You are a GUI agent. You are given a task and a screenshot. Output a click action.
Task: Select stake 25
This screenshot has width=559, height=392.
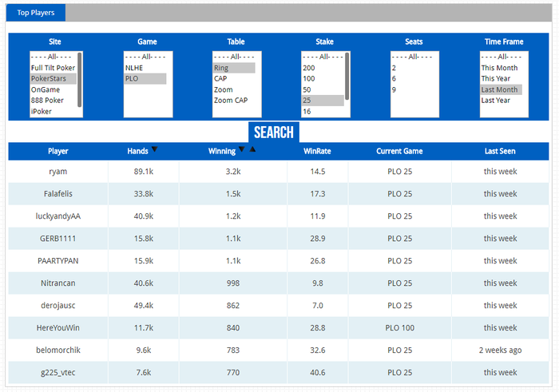tap(323, 100)
